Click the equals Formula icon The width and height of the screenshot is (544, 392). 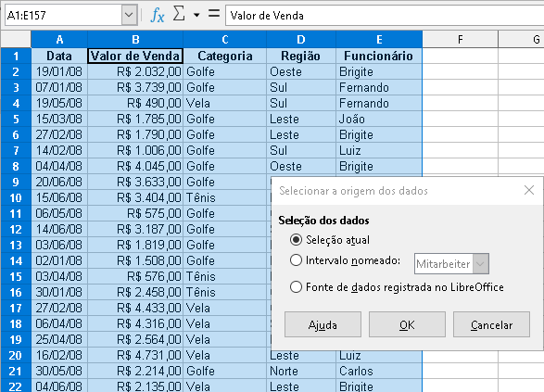pyautogui.click(x=214, y=14)
